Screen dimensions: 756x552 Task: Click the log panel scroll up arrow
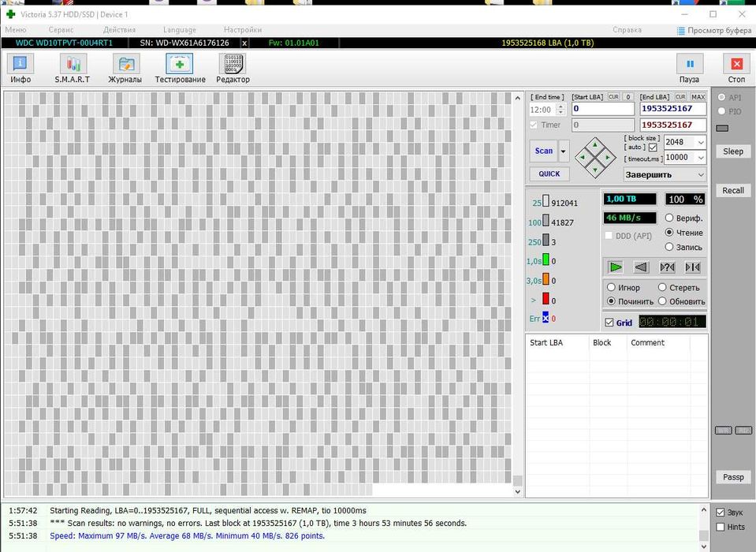[703, 509]
